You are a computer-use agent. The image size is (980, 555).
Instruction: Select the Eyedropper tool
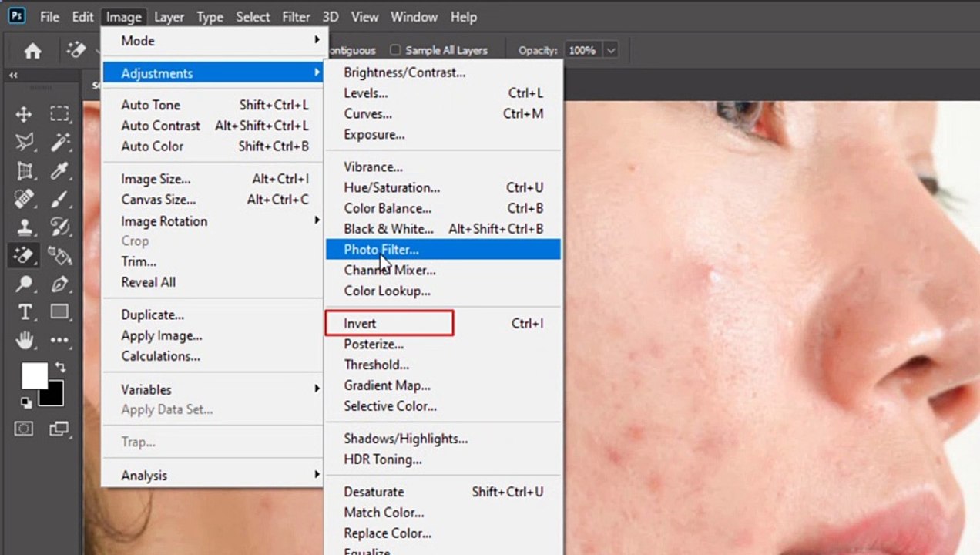tap(59, 171)
